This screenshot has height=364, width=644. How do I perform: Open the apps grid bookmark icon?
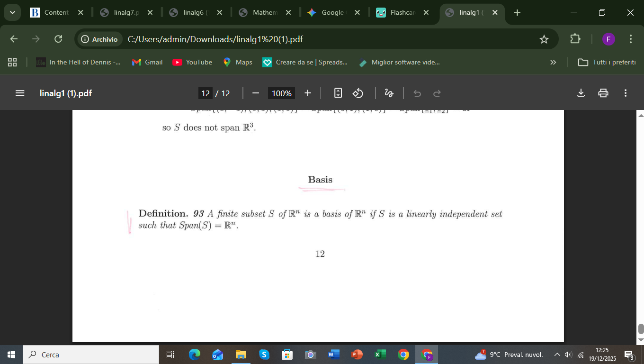[12, 62]
